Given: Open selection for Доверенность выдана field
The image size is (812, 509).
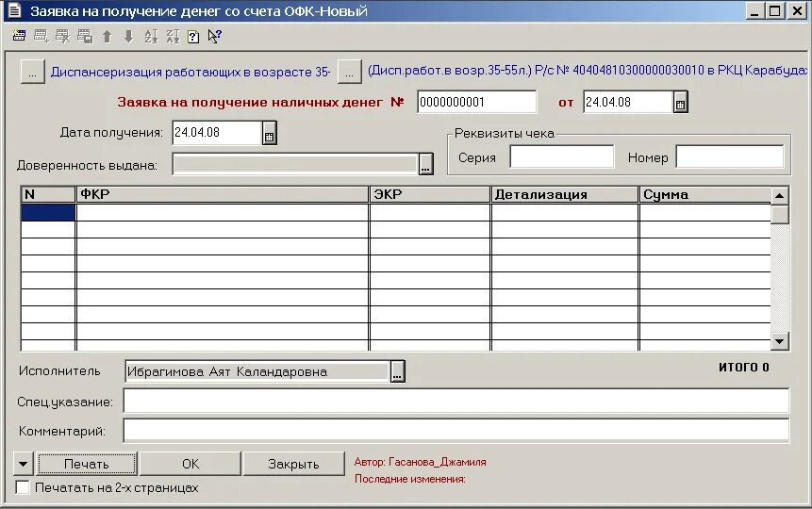Looking at the screenshot, I should [425, 165].
